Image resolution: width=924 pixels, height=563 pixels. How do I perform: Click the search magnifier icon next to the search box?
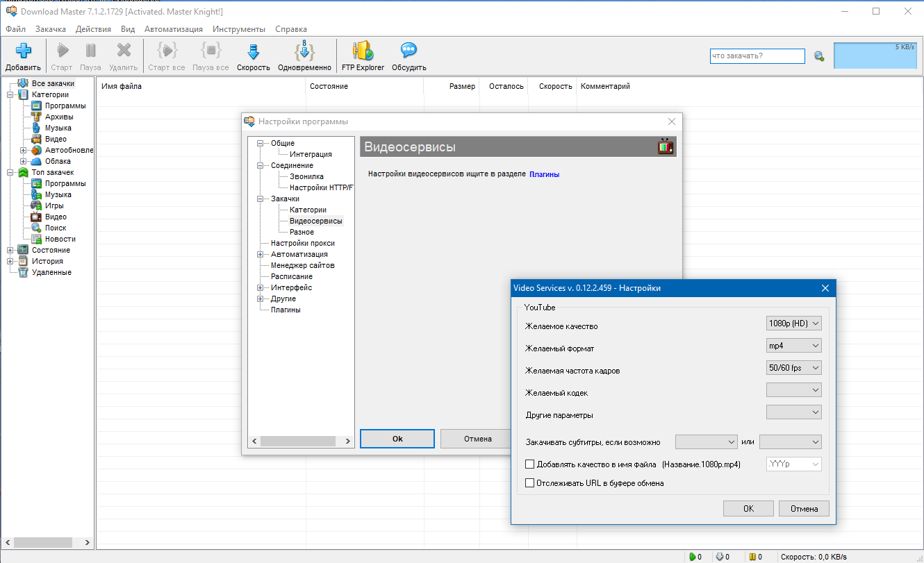pos(819,56)
